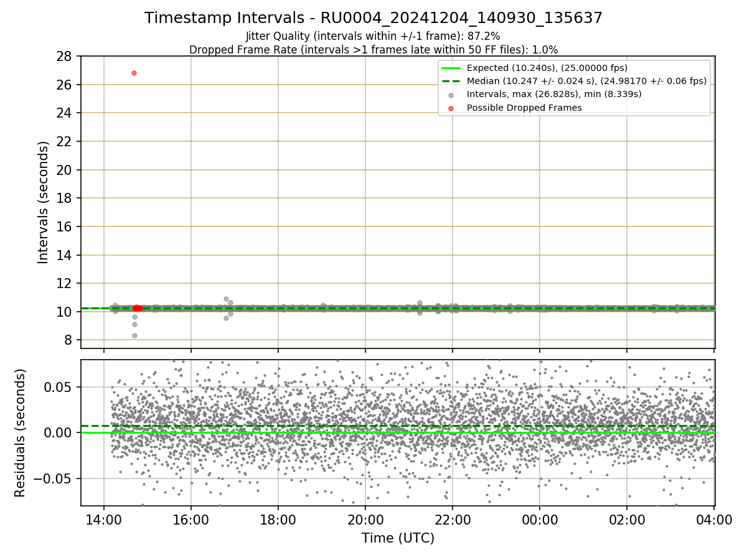Image resolution: width=747 pixels, height=560 pixels.
Task: Click x-axis tick label '02:00'
Action: tap(626, 520)
